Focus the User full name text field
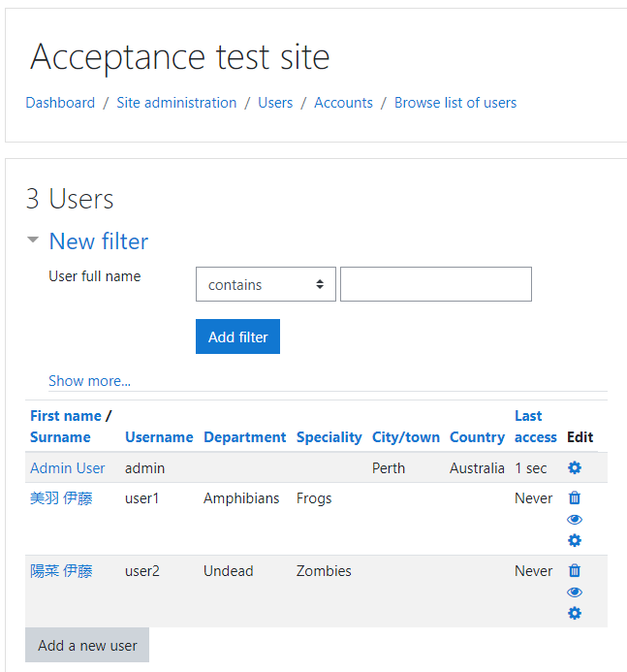The image size is (627, 672). (x=436, y=284)
